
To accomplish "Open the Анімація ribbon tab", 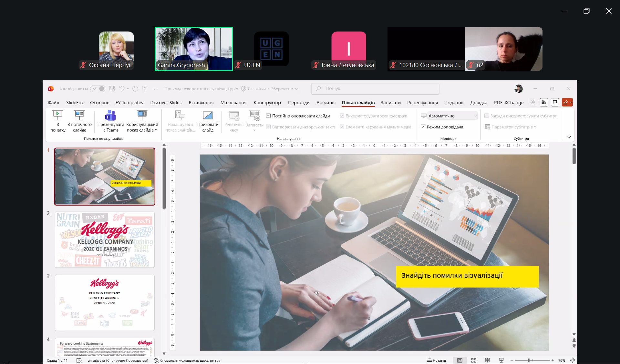I will tap(326, 103).
